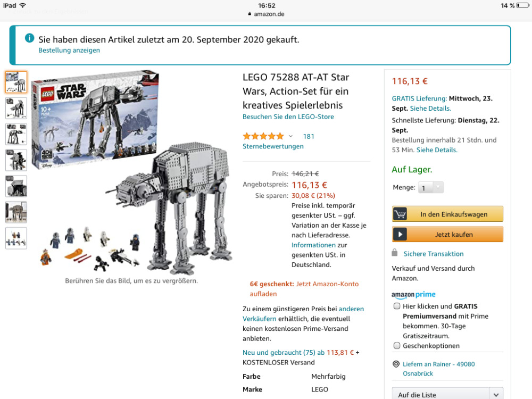Click the location pin icon beside Liefern an Rainer
This screenshot has width=532, height=399.
[x=396, y=364]
